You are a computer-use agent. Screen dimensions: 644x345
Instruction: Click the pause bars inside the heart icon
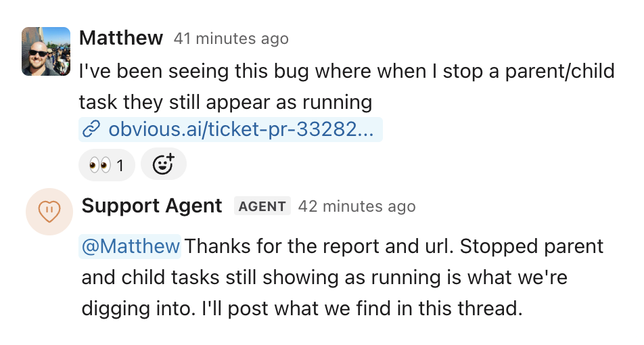pos(49,210)
